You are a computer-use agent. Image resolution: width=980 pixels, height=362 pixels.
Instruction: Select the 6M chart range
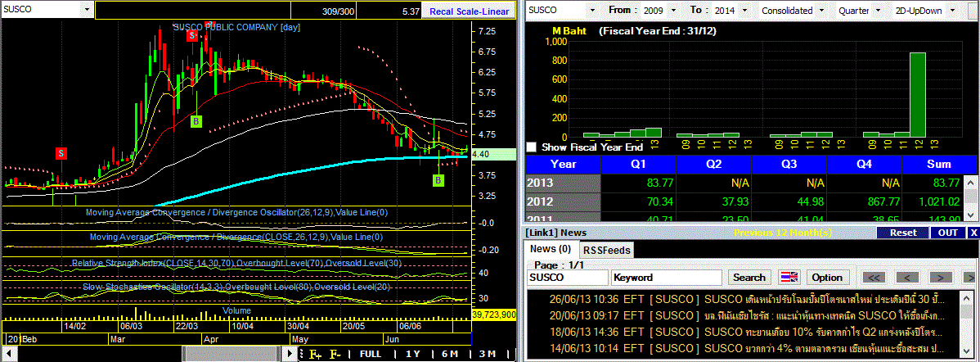[x=449, y=354]
